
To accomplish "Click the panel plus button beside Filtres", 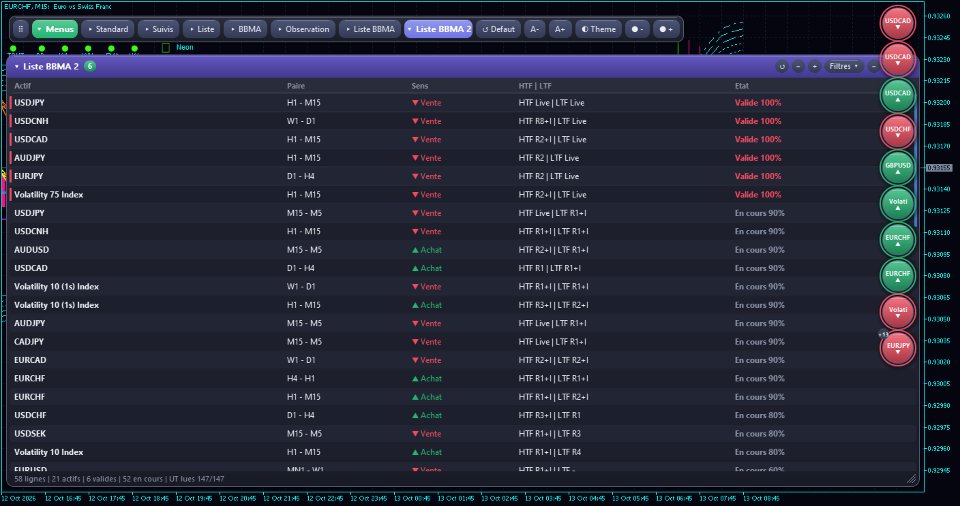I will [x=814, y=67].
